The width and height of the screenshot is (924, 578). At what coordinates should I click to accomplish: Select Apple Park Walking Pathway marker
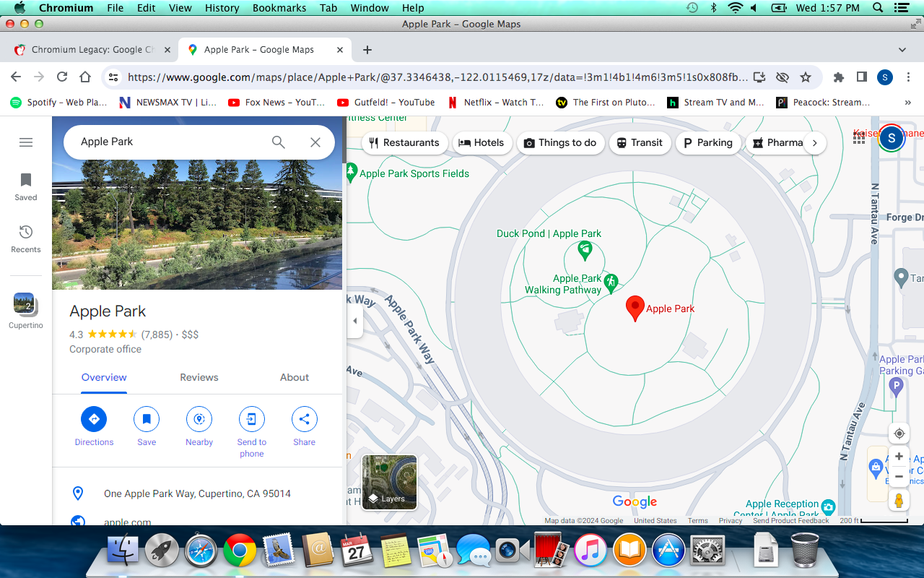click(x=611, y=283)
